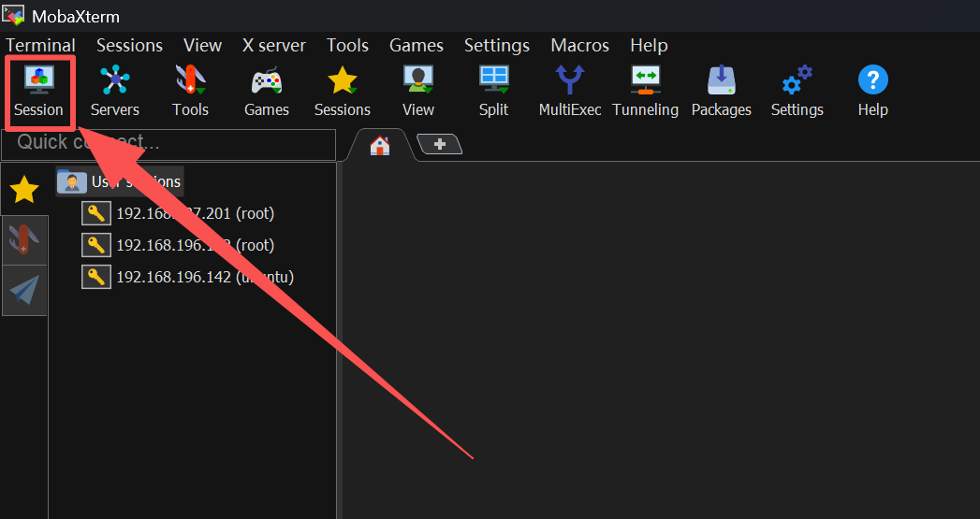980x519 pixels.
Task: Select the Tools knife sidebar tab
Action: [24, 240]
